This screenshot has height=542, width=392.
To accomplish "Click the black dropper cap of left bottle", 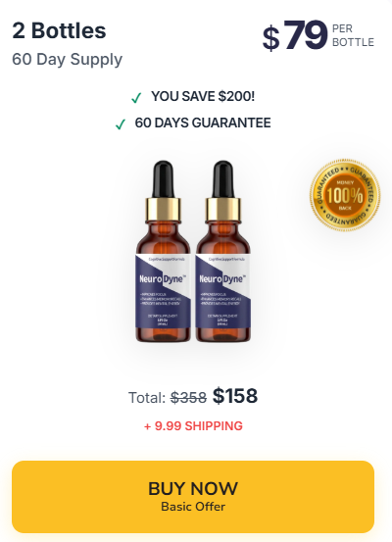I will click(163, 179).
